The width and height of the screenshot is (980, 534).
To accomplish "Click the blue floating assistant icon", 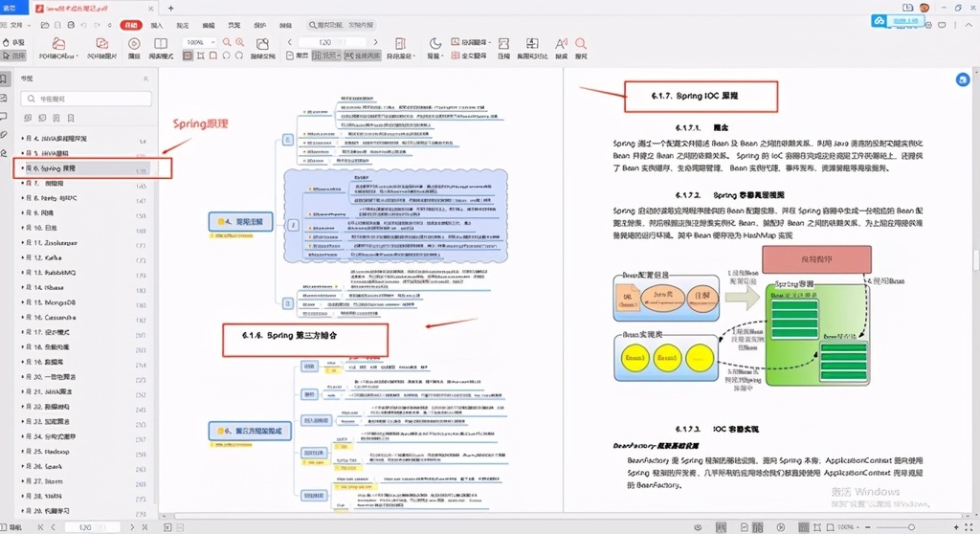I will [x=963, y=80].
